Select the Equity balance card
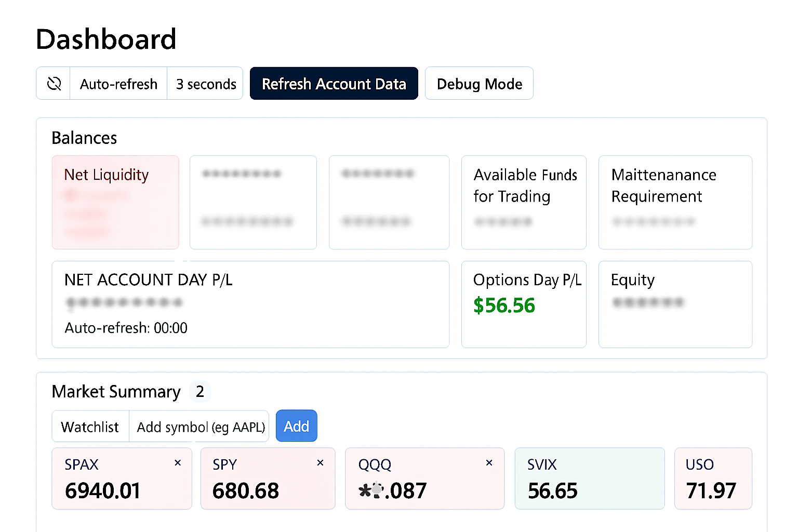This screenshot has width=798, height=532. click(675, 304)
